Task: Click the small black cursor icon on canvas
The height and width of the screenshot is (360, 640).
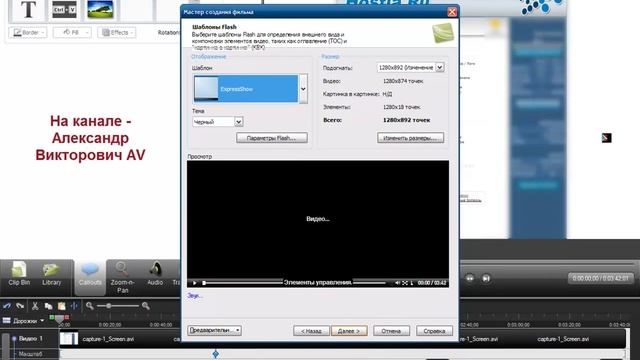Action: pyautogui.click(x=607, y=138)
